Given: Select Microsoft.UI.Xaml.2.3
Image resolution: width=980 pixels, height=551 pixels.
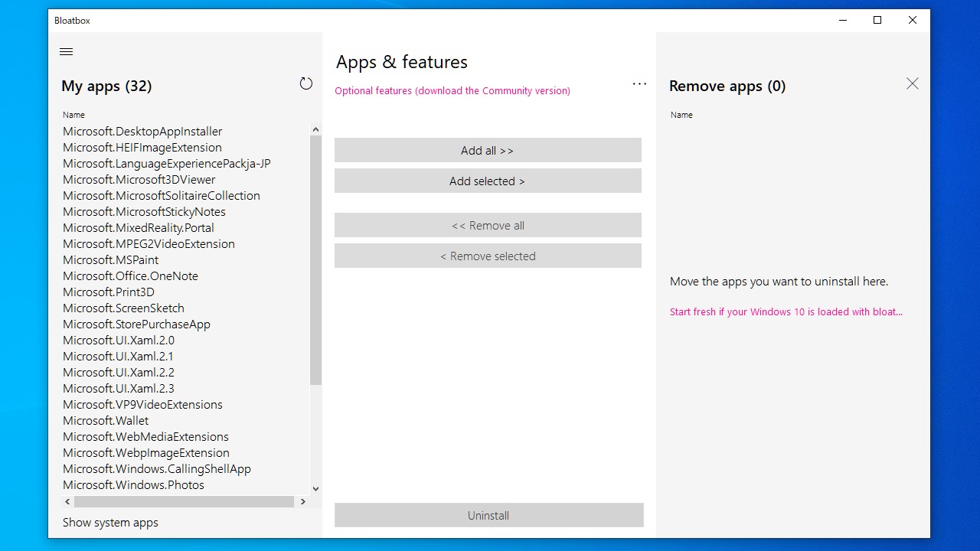Looking at the screenshot, I should point(119,389).
